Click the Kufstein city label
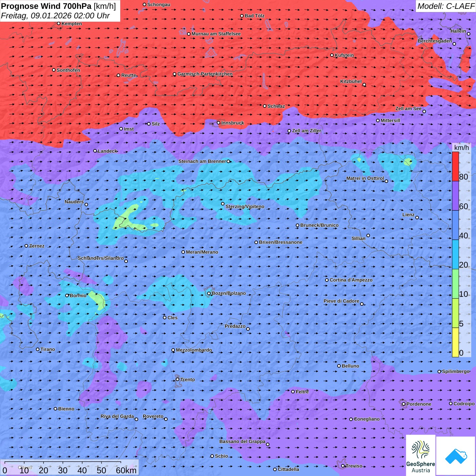 pos(344,55)
